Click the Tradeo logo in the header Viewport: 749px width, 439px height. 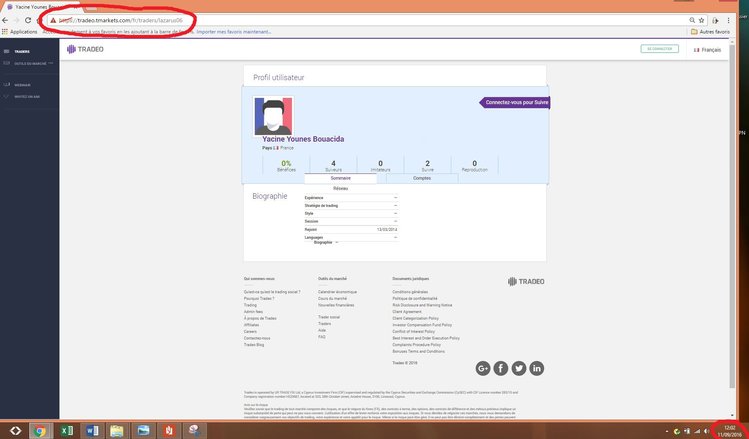(x=84, y=49)
